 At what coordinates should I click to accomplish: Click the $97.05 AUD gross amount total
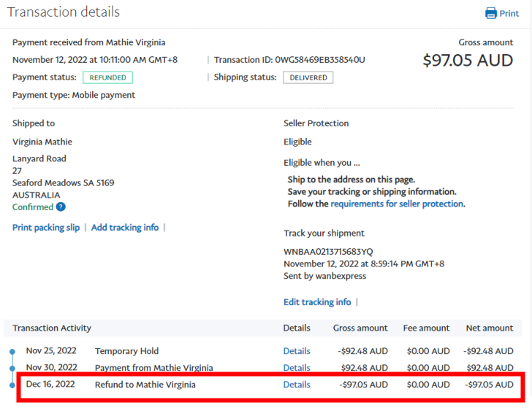pos(468,61)
